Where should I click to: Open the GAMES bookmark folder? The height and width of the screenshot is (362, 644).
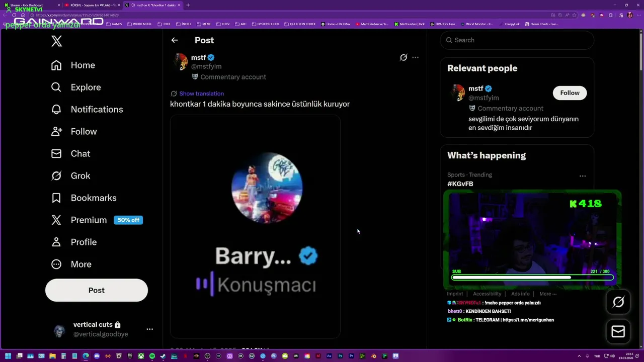point(114,24)
